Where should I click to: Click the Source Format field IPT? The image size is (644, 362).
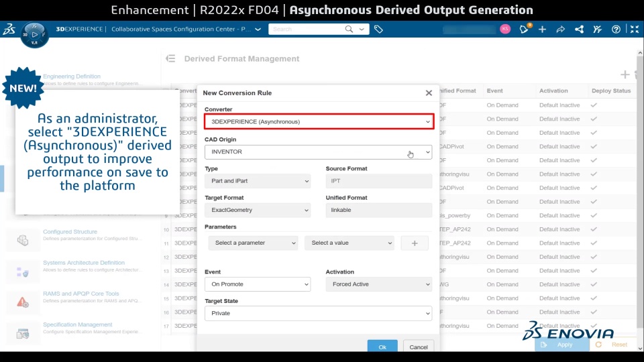pos(378,181)
